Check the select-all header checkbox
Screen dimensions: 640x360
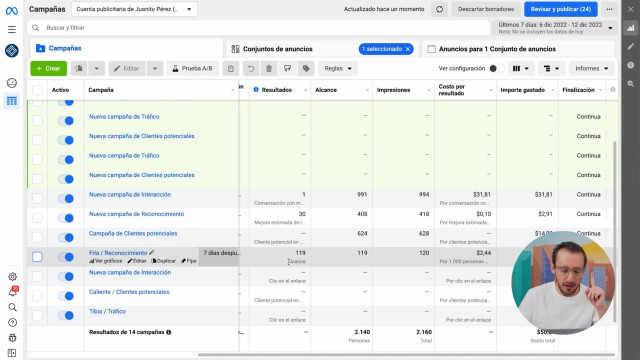[37, 90]
